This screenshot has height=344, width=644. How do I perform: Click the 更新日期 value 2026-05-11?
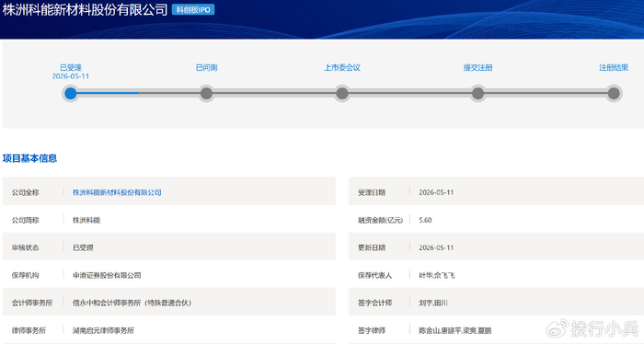[x=436, y=247]
